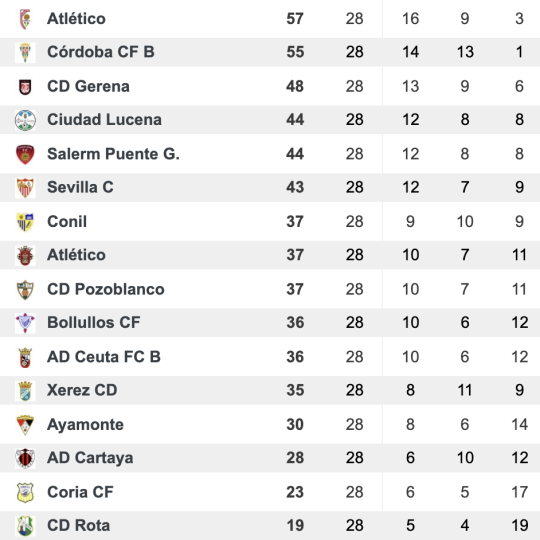The width and height of the screenshot is (540, 540).
Task: Click the Conil club badge
Action: [25, 222]
